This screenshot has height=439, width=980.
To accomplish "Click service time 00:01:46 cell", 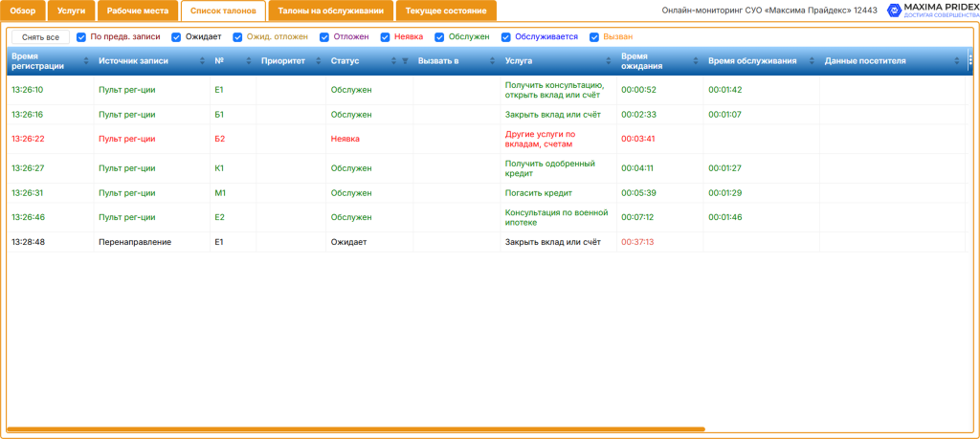I will 761,217.
